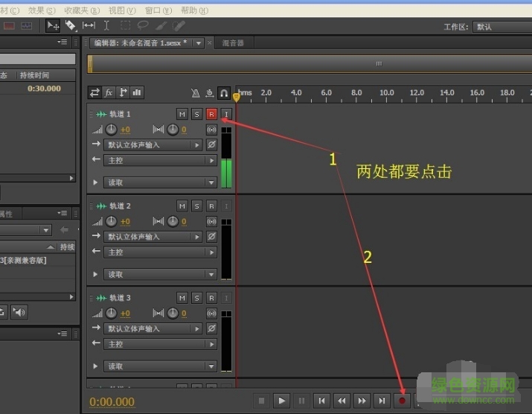Toggle record arm R on 轨道 1
Image resolution: width=532 pixels, height=414 pixels.
click(211, 114)
